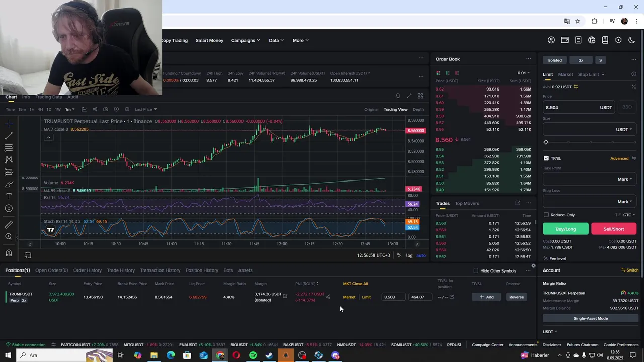Click the Buy/Long button

[x=566, y=229]
